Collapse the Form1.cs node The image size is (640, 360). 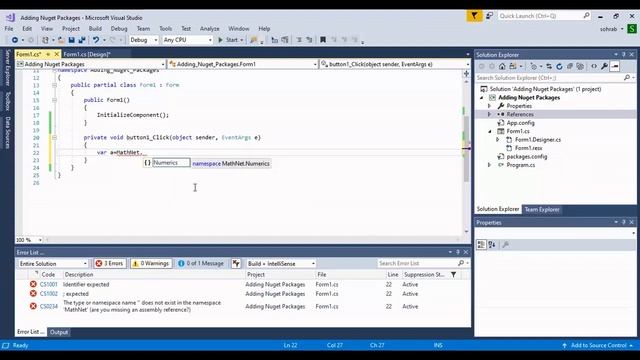[489, 131]
